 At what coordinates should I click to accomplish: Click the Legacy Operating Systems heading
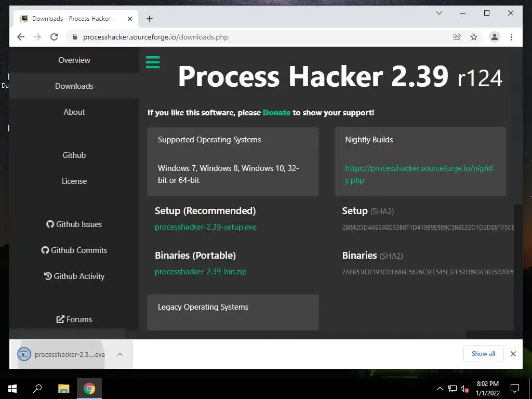pyautogui.click(x=203, y=307)
